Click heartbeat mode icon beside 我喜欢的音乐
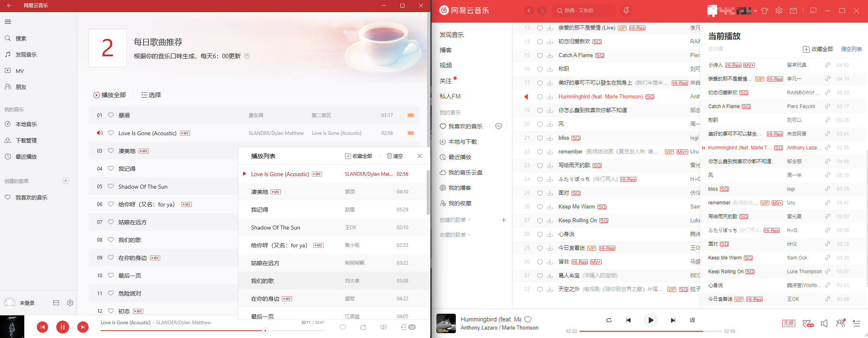The height and width of the screenshot is (338, 868). click(x=499, y=126)
